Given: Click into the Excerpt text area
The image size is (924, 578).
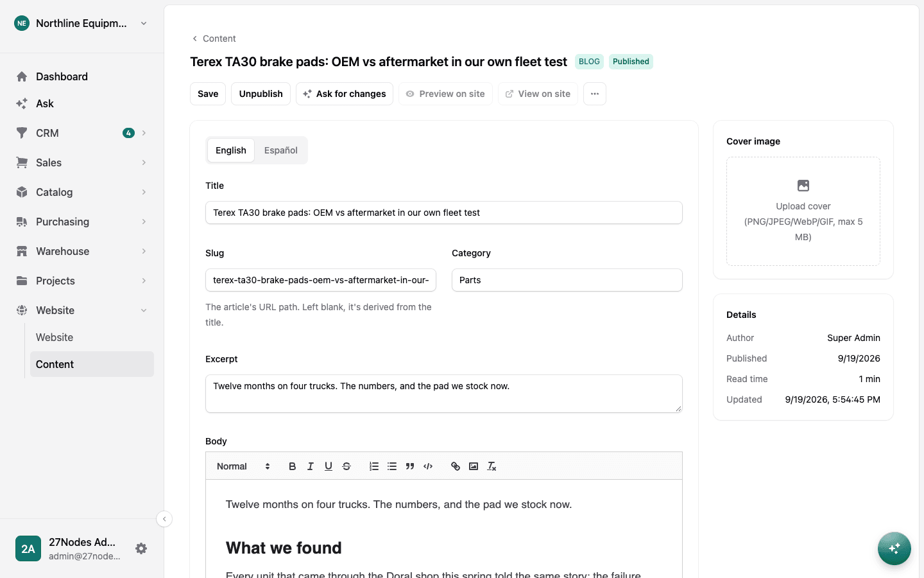Looking at the screenshot, I should [x=444, y=394].
